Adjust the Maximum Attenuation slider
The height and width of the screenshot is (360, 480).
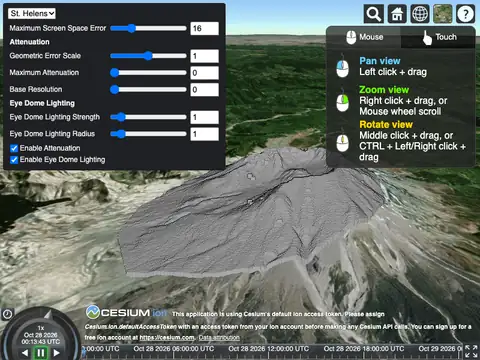148,72
